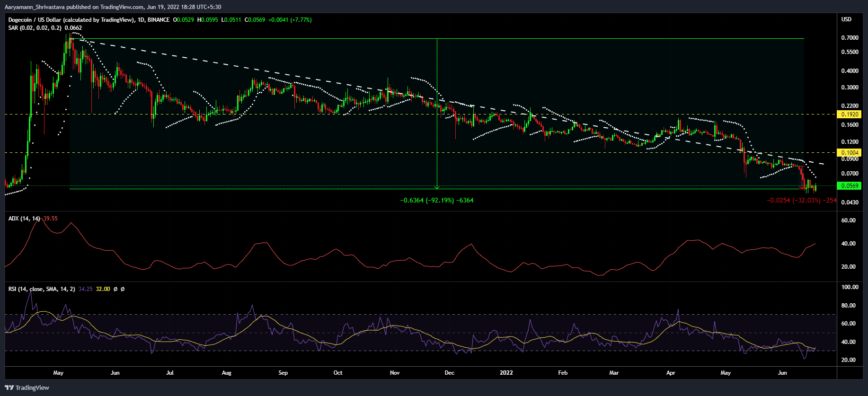Viewport: 868px width, 396px height.
Task: Click the -0.6364 (-92.19%) measurement text
Action: tap(437, 201)
